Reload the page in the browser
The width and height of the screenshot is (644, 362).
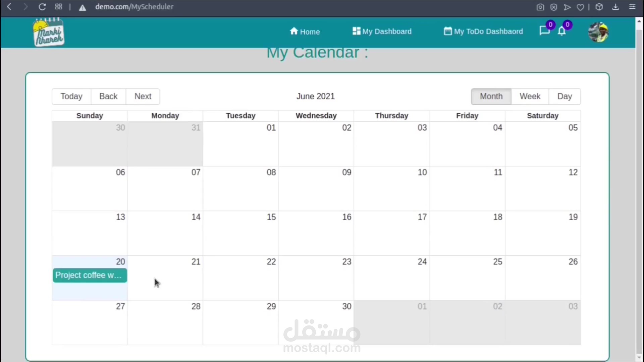(x=42, y=7)
